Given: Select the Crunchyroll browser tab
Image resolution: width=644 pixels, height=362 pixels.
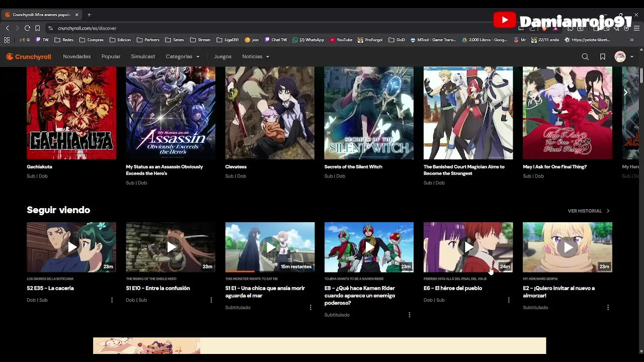Looking at the screenshot, I should pyautogui.click(x=41, y=15).
